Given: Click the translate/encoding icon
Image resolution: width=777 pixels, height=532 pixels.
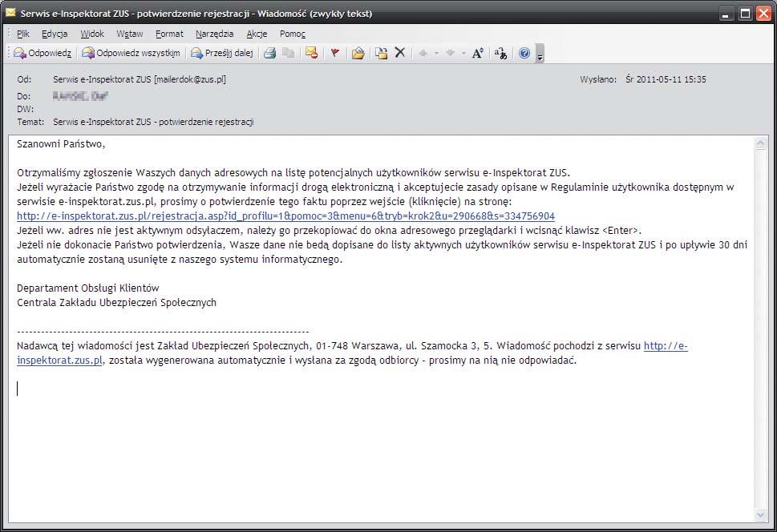Looking at the screenshot, I should point(500,53).
